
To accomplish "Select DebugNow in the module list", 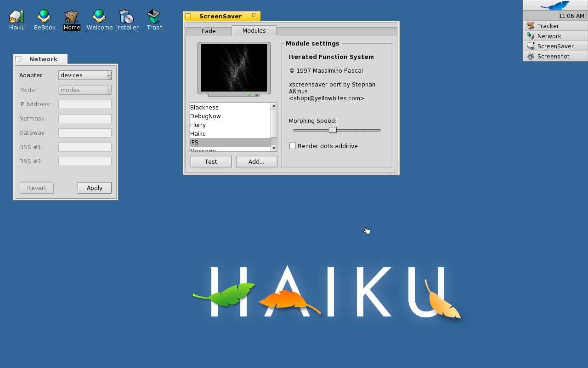I will 230,116.
